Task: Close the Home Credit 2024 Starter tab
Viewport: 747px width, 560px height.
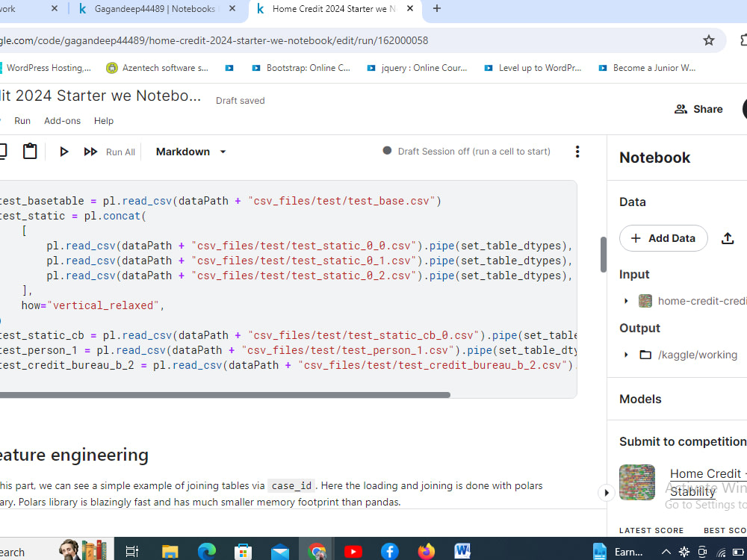Action: pyautogui.click(x=409, y=8)
